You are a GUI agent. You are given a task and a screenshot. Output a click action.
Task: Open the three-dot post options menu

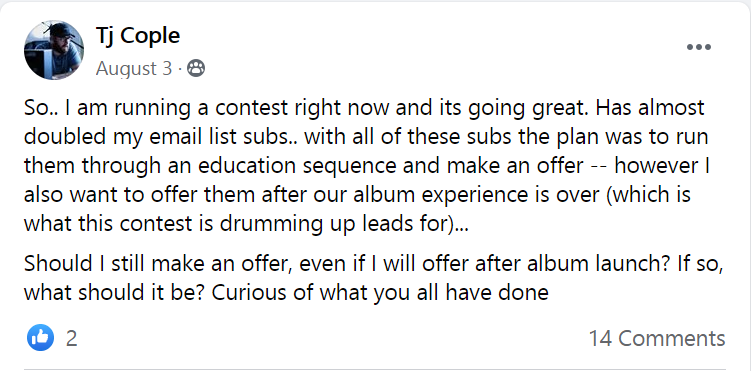(698, 47)
